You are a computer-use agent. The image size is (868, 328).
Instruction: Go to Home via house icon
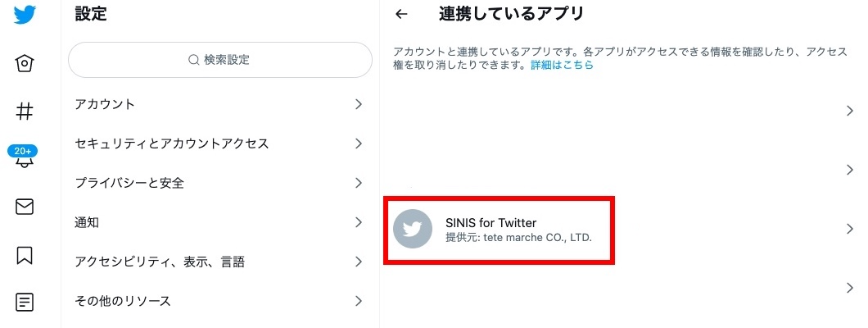point(25,64)
